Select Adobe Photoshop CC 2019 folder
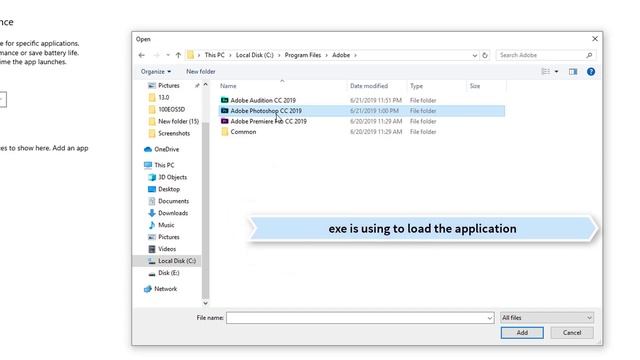The image size is (640, 360). [x=362, y=111]
